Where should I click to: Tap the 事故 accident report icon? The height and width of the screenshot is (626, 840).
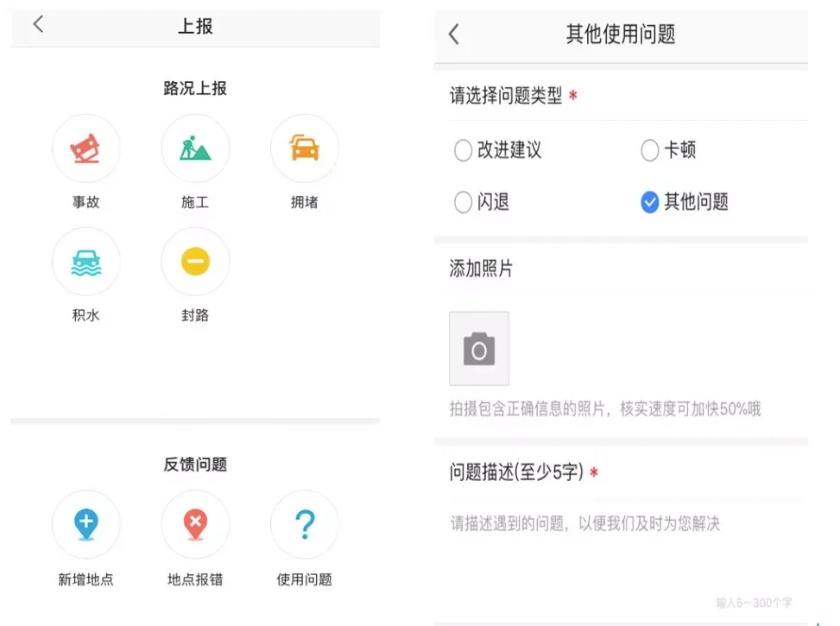coord(85,149)
